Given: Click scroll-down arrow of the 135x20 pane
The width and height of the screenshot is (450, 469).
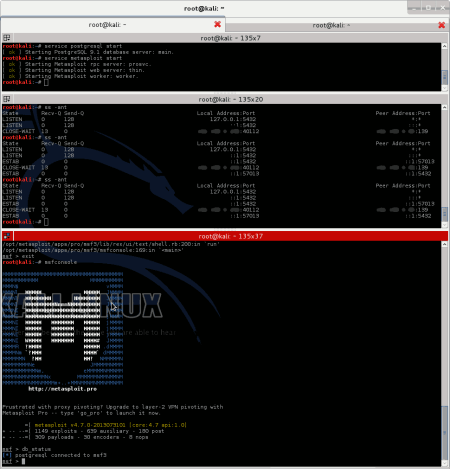Looking at the screenshot, I should click(445, 225).
